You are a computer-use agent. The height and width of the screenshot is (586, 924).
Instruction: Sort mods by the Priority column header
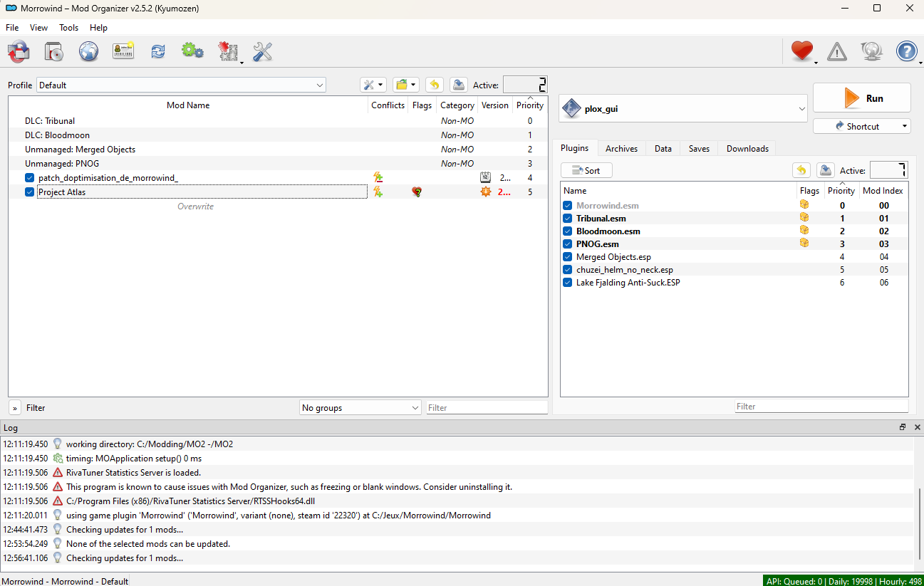tap(530, 105)
